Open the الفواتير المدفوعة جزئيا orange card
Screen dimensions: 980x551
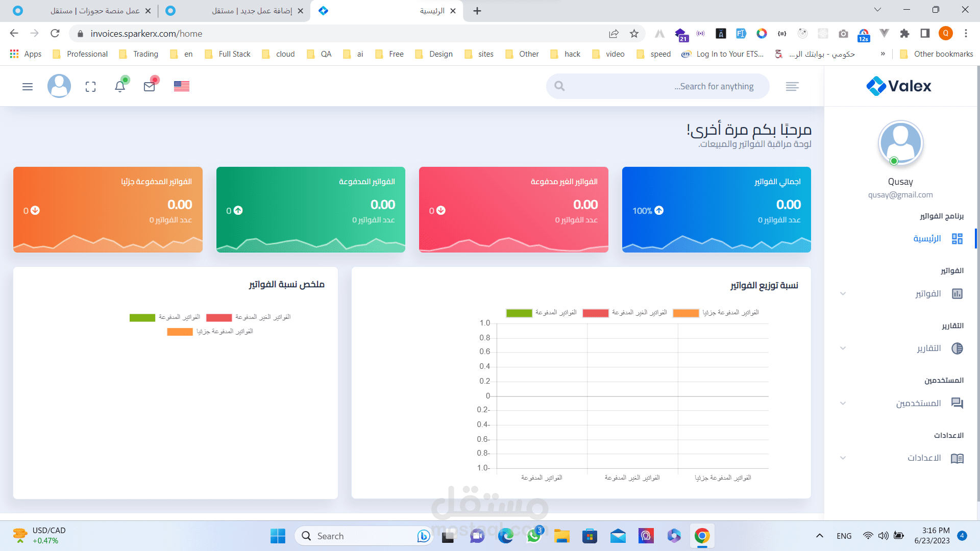pos(108,210)
